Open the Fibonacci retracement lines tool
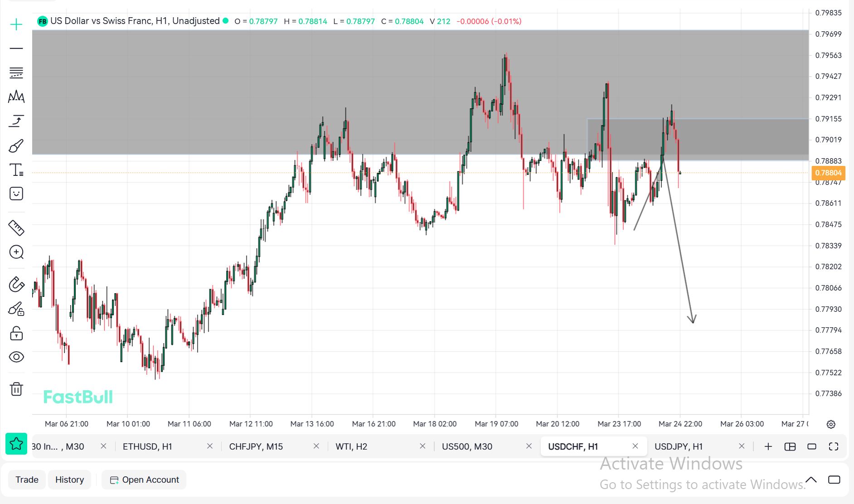854x504 pixels. point(16,73)
